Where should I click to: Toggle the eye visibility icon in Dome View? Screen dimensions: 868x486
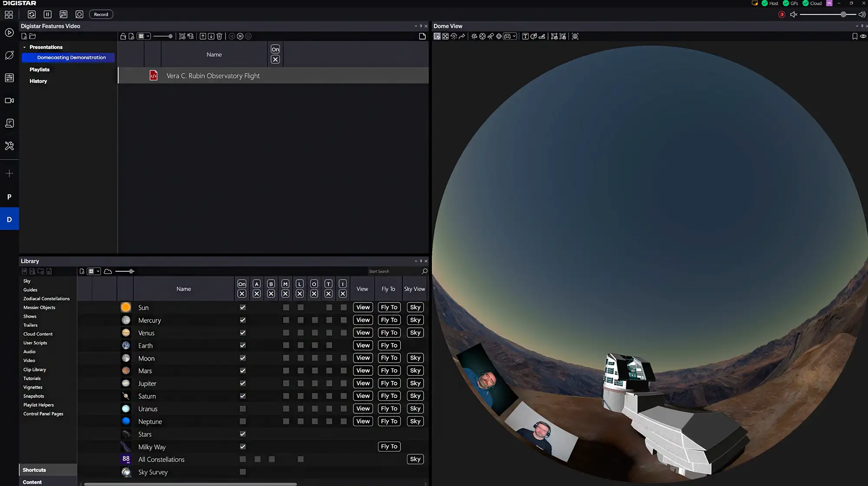click(x=863, y=36)
